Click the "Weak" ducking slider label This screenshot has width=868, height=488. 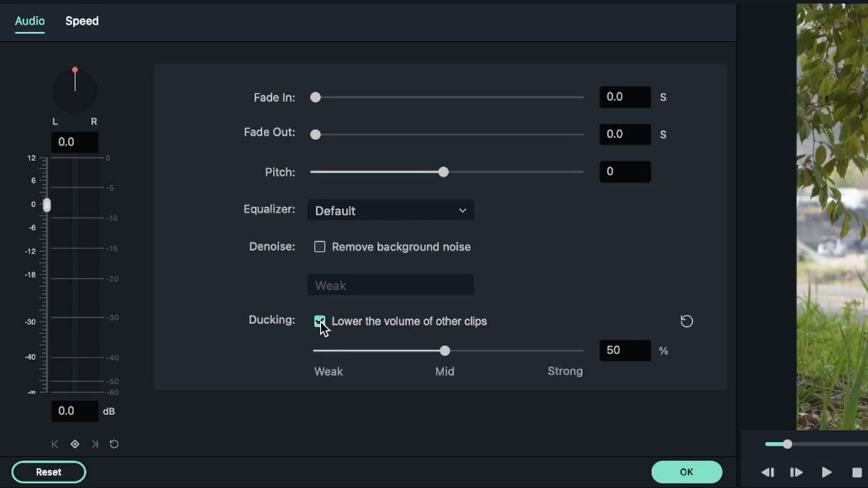click(329, 372)
